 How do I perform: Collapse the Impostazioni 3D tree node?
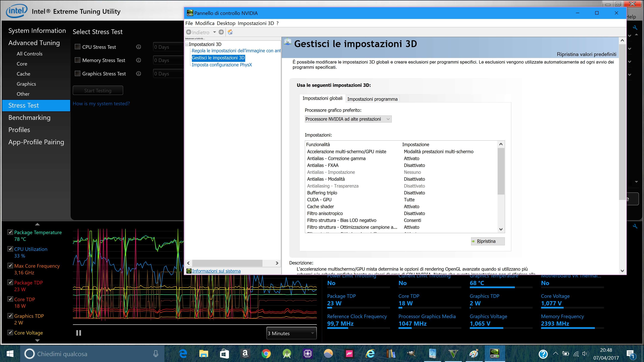click(187, 44)
